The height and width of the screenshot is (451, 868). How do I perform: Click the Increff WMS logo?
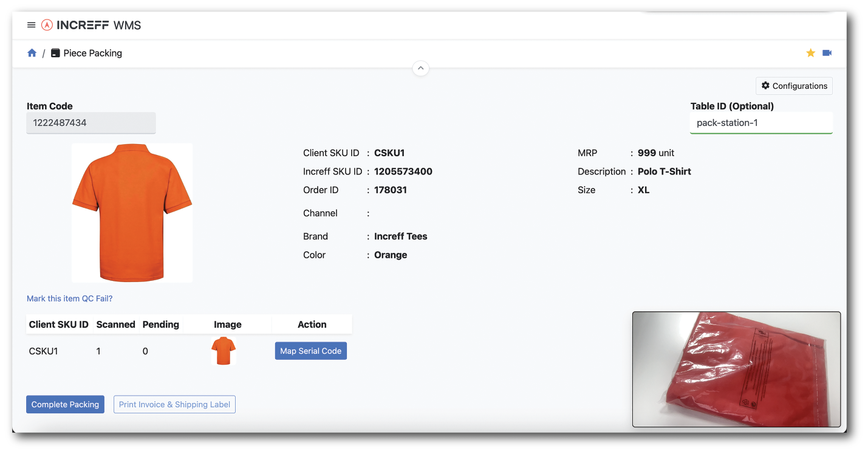click(91, 25)
